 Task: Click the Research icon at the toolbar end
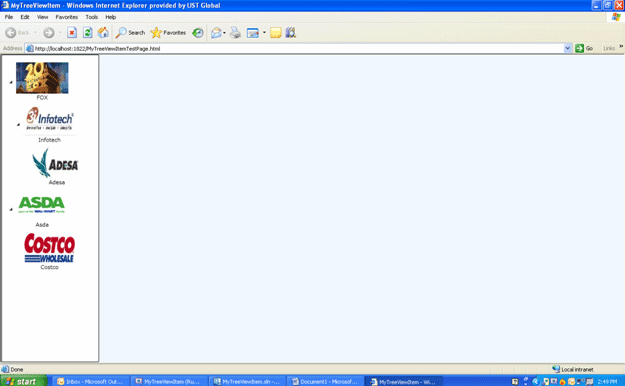pos(291,33)
